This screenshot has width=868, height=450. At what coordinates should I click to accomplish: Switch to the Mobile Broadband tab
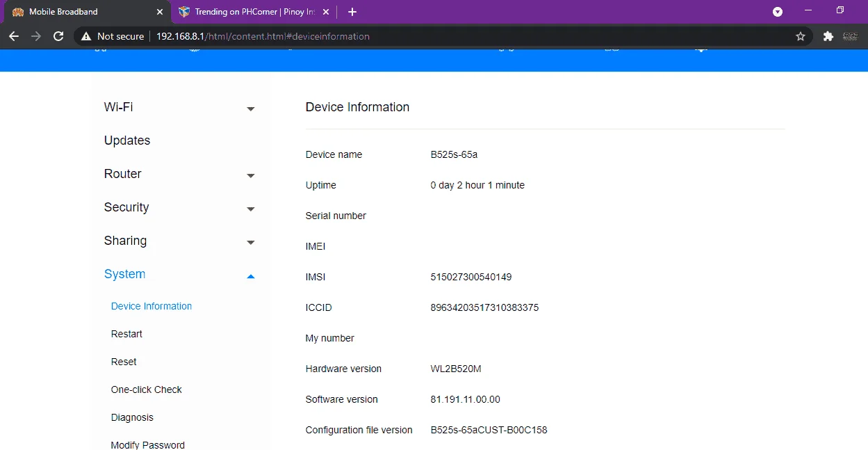click(87, 12)
